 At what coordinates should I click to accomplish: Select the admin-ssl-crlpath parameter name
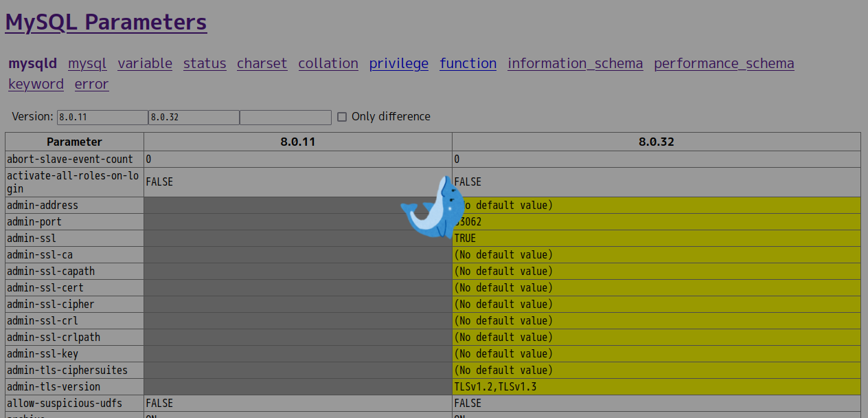[x=54, y=337]
